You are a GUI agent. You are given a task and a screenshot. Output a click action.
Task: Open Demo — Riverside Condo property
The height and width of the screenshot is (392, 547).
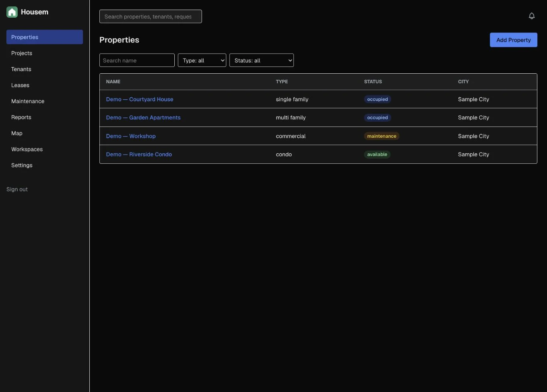pos(139,155)
